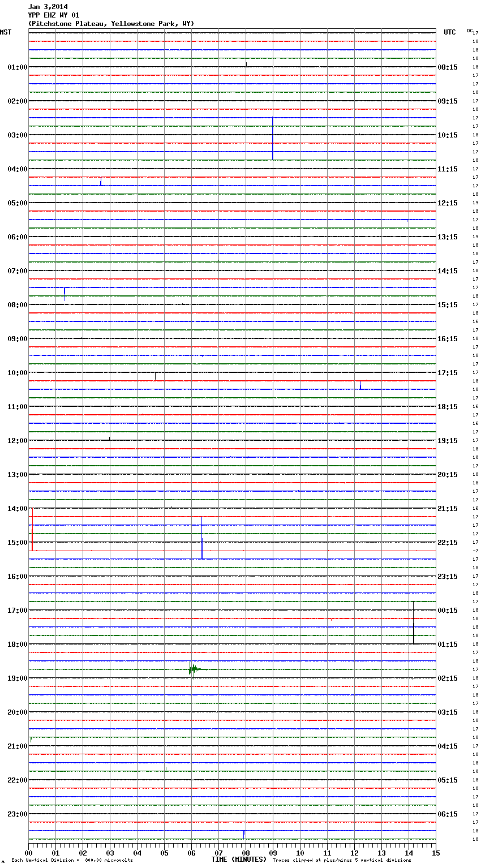The image size is (481, 868).
Task: Click the 12:15 UTC time label
Action: click(x=448, y=203)
